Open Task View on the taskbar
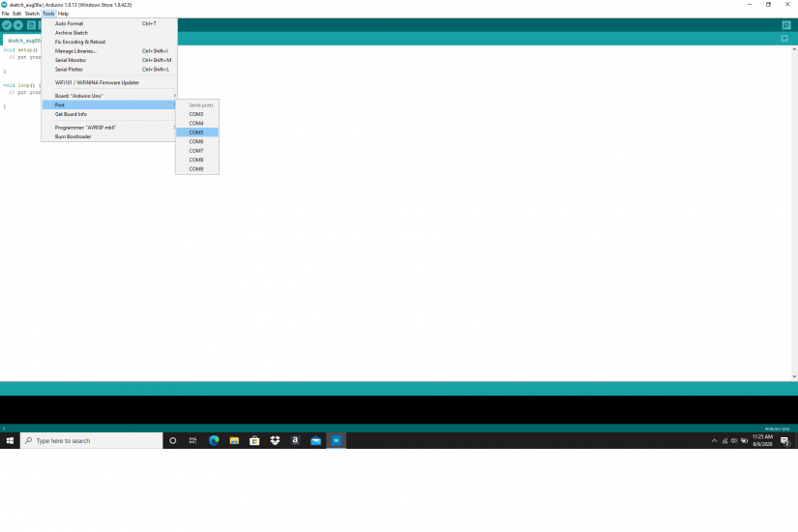The image size is (798, 532). coord(192,440)
